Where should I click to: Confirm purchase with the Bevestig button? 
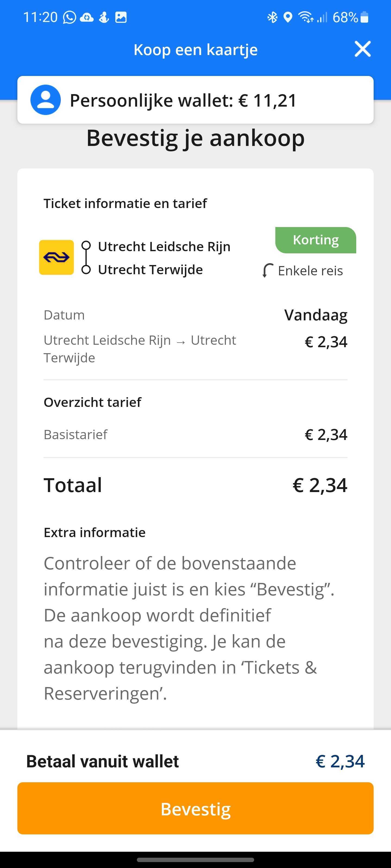(x=195, y=808)
